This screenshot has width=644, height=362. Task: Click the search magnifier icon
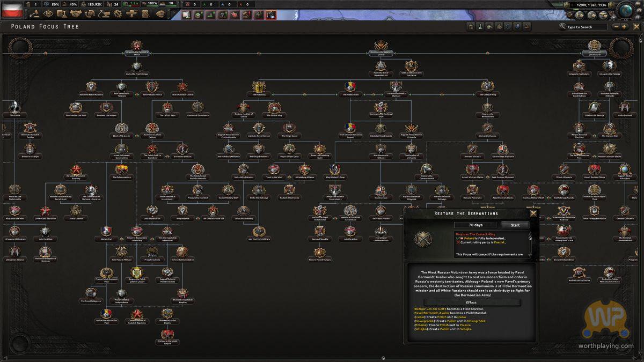562,27
